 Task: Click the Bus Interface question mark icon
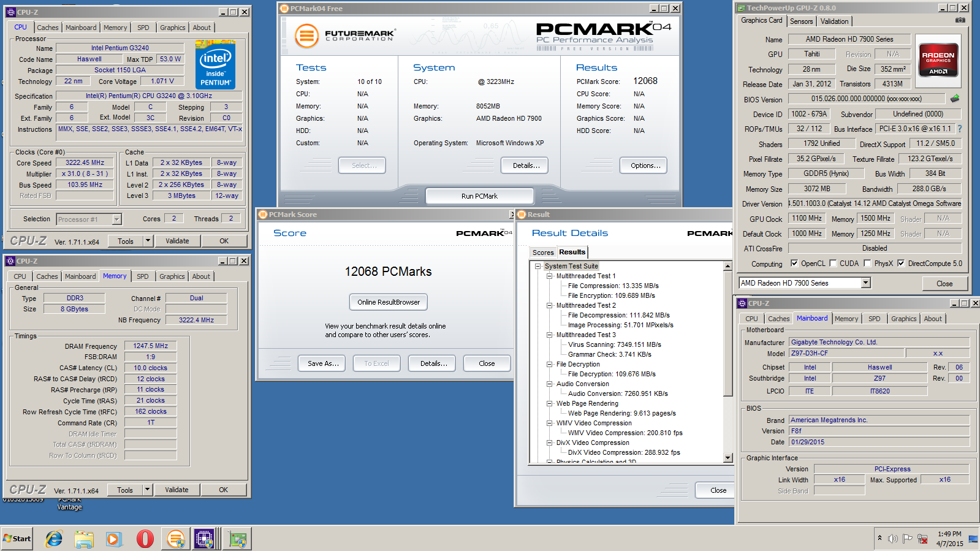960,129
